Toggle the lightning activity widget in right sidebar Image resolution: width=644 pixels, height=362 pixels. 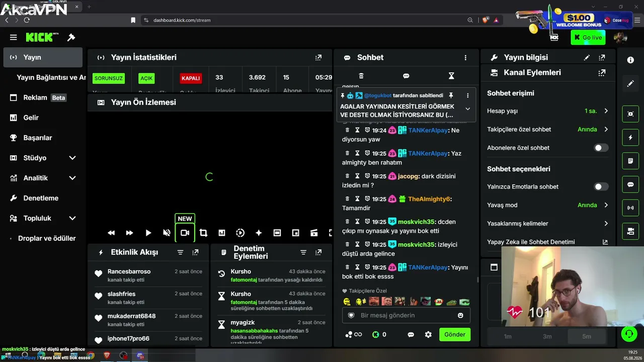tap(630, 137)
